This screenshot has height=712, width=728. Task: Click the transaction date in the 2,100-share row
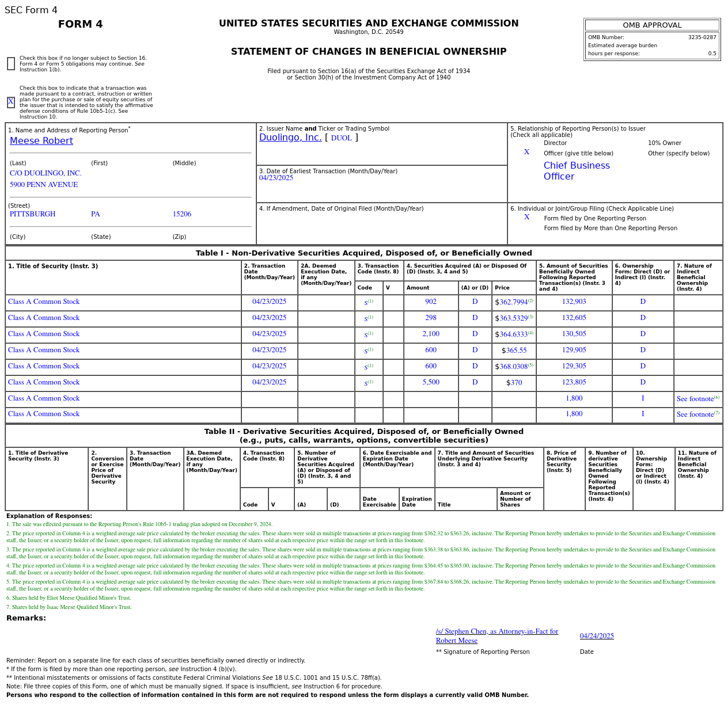[x=269, y=334]
